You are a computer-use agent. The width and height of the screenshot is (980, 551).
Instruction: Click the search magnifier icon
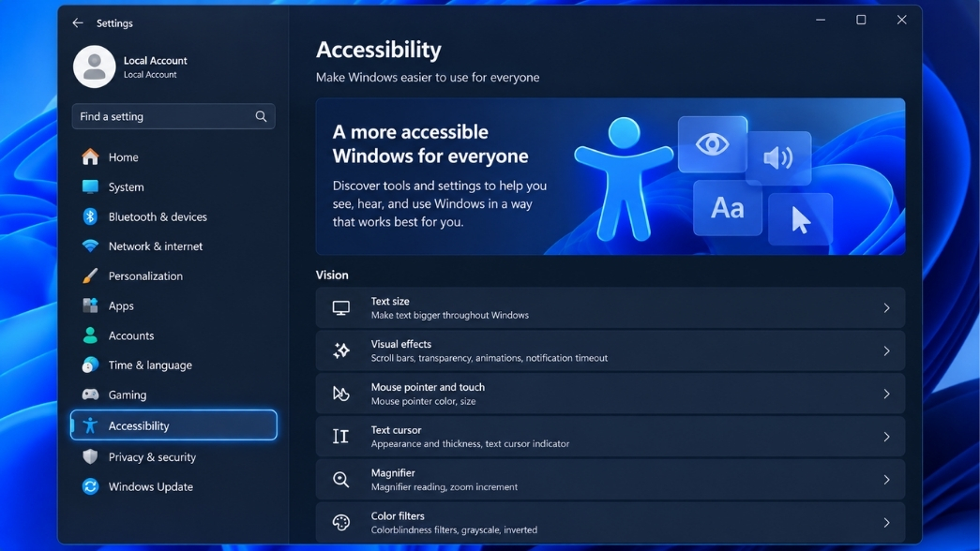point(261,116)
